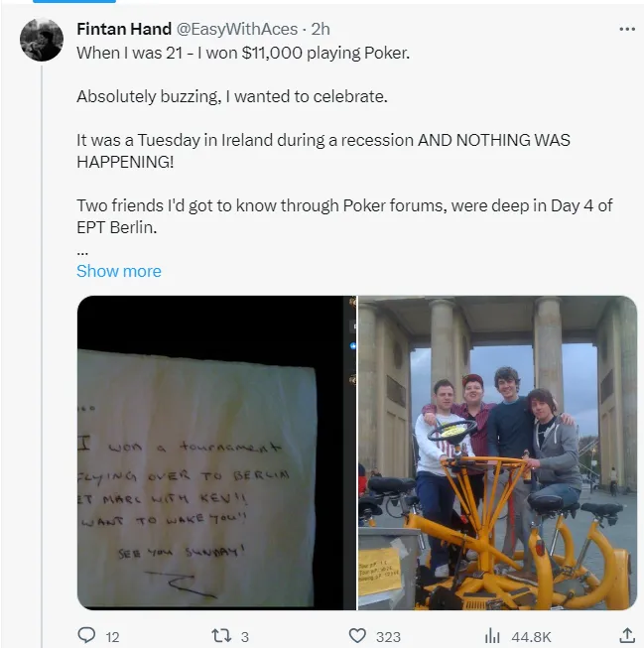
Task: Click the opening line about winning $11,000
Action: pyautogui.click(x=243, y=53)
